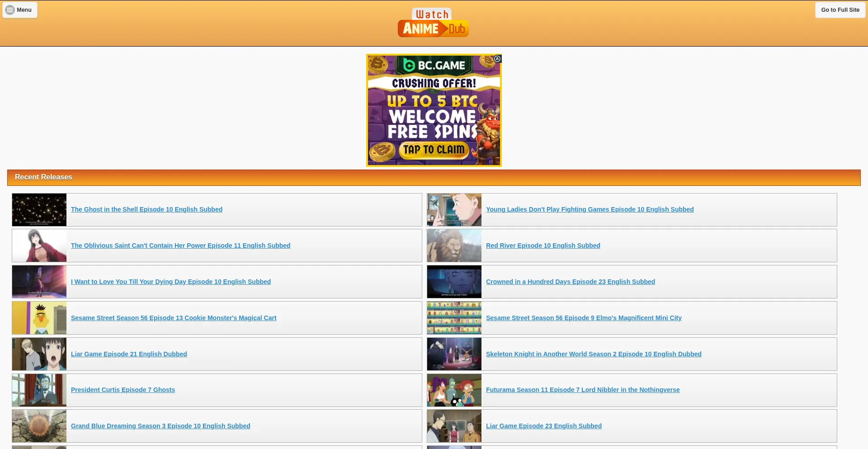Click the Cookie Monster's Magical Cart thumbnail
Viewport: 868px width, 449px height.
[x=39, y=318]
